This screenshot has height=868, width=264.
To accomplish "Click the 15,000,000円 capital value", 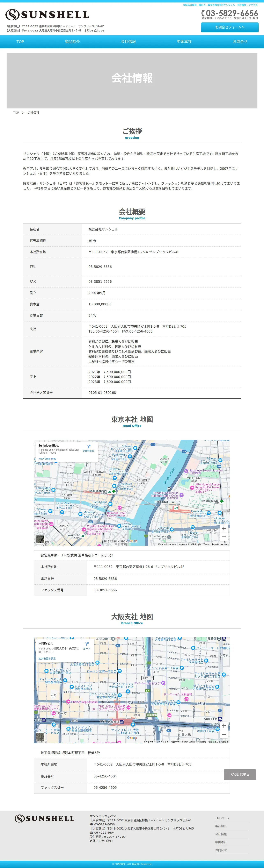I will pyautogui.click(x=99, y=304).
